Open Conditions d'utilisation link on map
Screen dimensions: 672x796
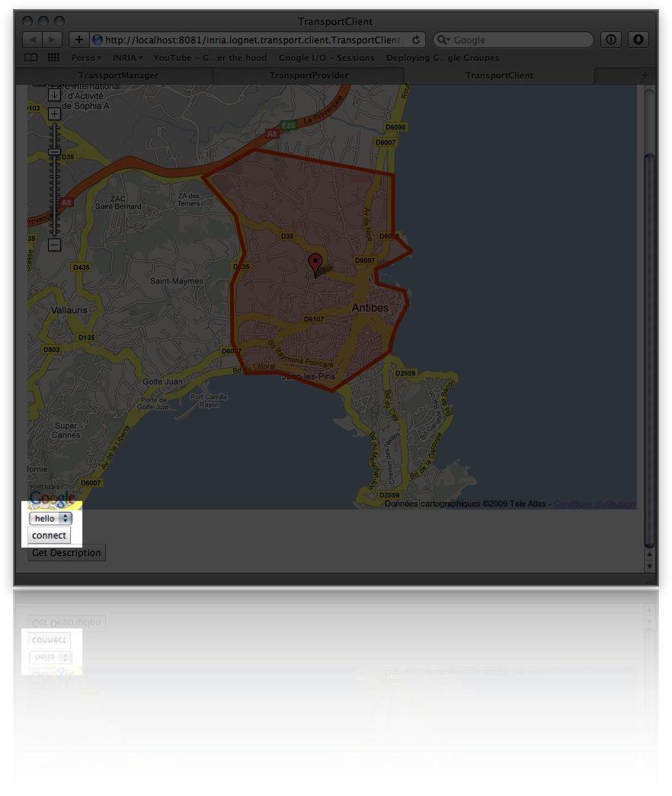click(x=594, y=503)
